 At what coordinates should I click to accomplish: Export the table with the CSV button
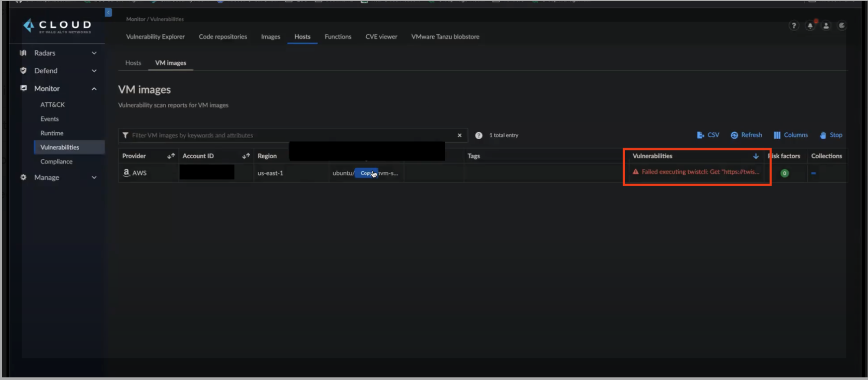[708, 135]
